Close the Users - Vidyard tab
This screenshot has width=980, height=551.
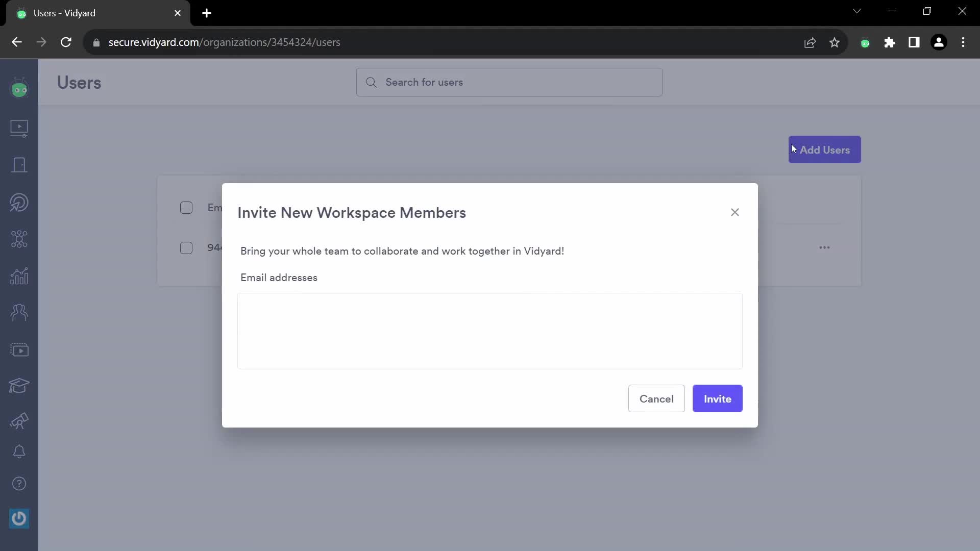click(178, 13)
